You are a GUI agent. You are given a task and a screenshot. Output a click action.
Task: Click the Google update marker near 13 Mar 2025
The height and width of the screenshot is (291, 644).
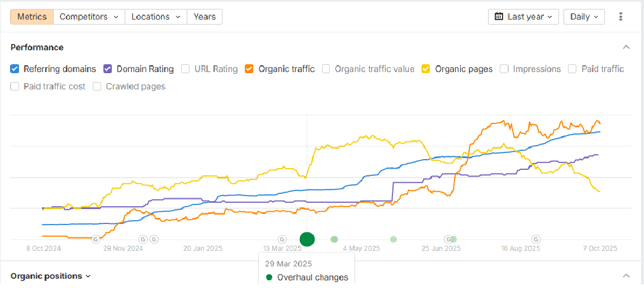282,239
